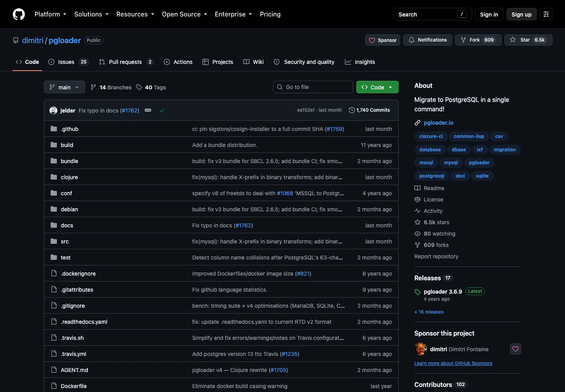
Task: Expand the Open Source menu
Action: click(184, 14)
